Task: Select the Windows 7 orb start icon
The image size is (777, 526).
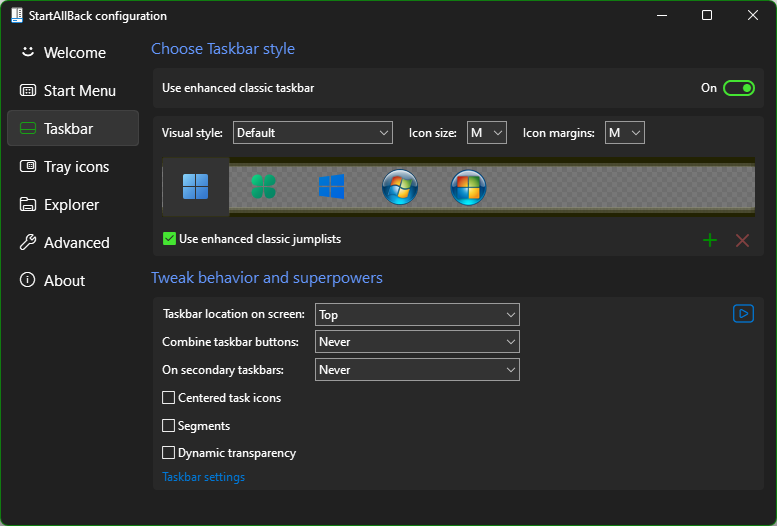Action: 400,187
